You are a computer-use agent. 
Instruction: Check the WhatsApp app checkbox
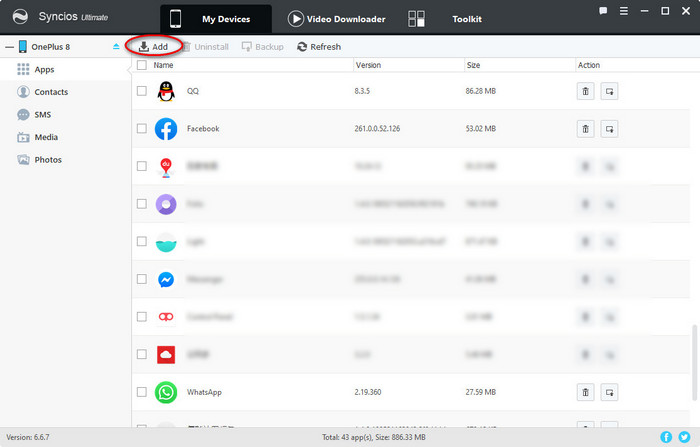pyautogui.click(x=142, y=392)
